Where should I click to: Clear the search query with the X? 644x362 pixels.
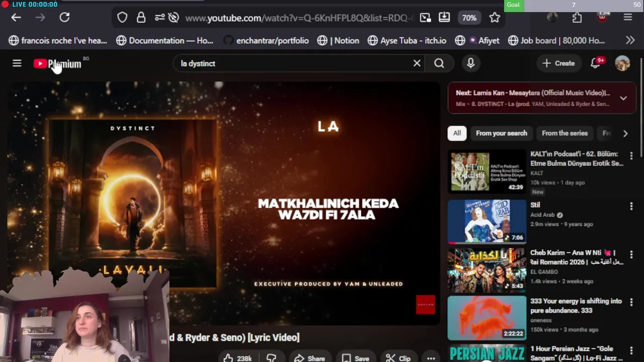pos(417,63)
